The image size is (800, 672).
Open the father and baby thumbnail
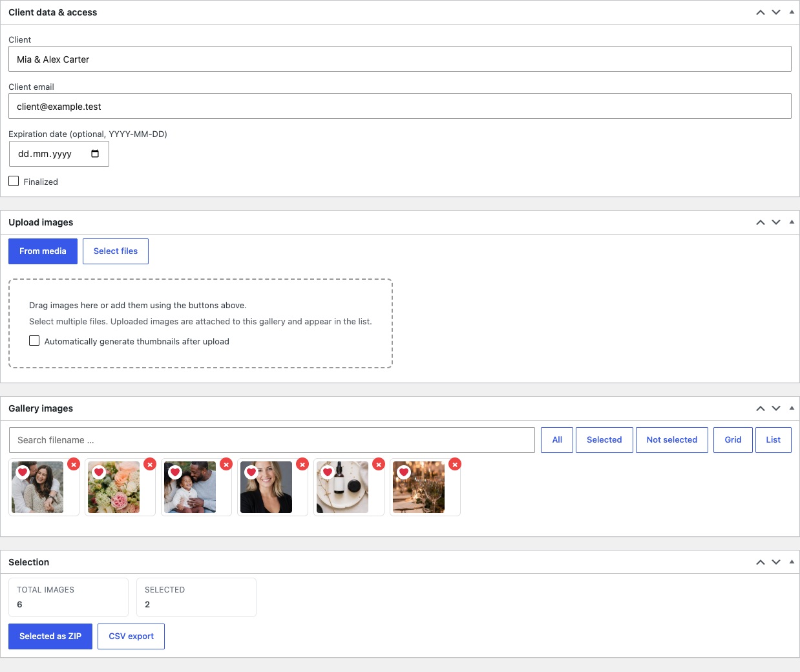[190, 487]
